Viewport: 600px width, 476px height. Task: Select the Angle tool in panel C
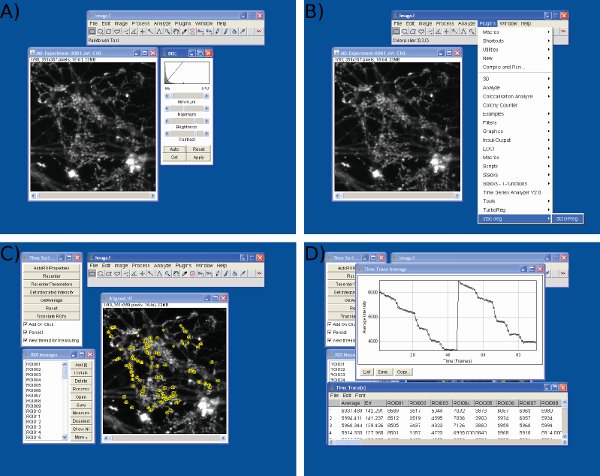pyautogui.click(x=134, y=274)
